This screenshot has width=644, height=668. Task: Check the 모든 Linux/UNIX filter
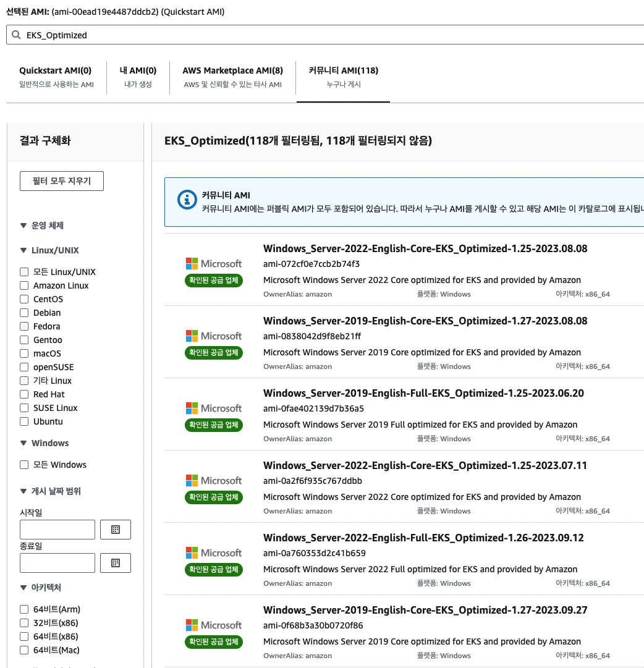tap(24, 272)
